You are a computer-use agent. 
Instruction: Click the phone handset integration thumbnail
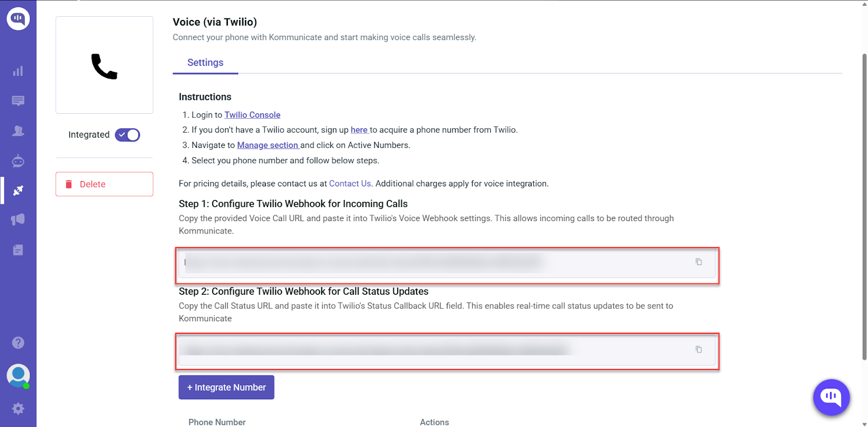[104, 66]
